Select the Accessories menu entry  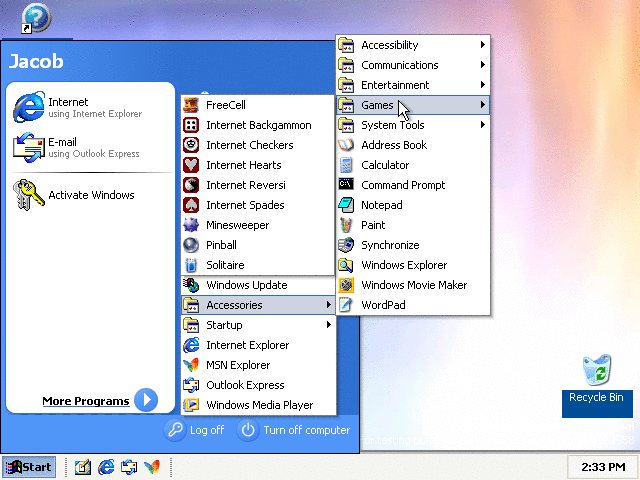click(258, 305)
